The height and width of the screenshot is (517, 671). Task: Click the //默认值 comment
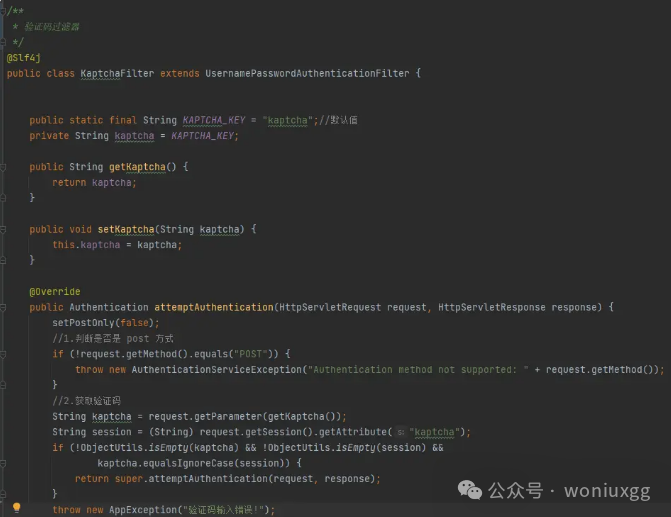pyautogui.click(x=338, y=120)
